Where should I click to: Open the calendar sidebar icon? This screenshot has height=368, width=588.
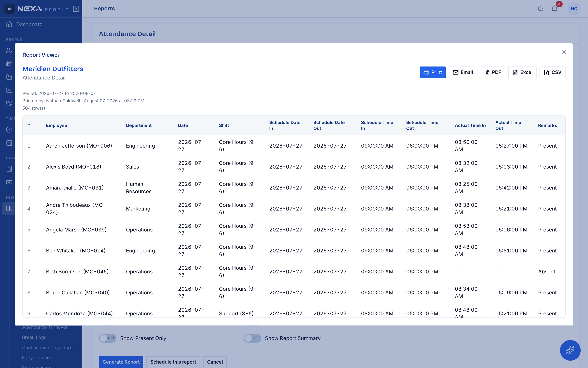9,143
